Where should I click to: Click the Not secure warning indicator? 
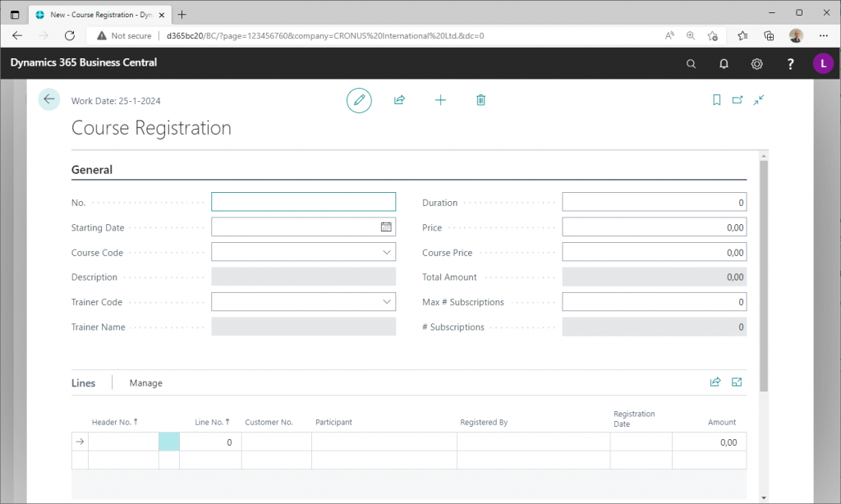124,35
